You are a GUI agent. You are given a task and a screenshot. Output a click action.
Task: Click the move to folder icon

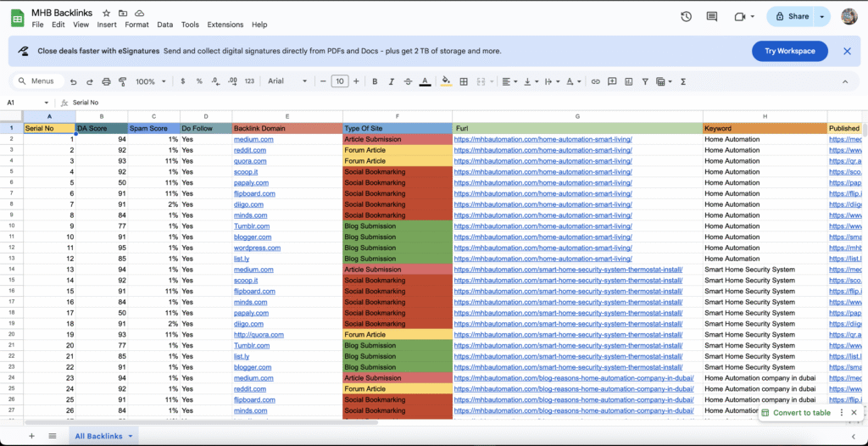(123, 14)
